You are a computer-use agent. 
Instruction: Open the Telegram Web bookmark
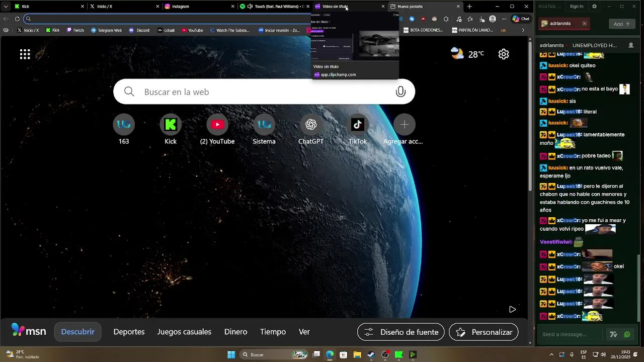(106, 30)
